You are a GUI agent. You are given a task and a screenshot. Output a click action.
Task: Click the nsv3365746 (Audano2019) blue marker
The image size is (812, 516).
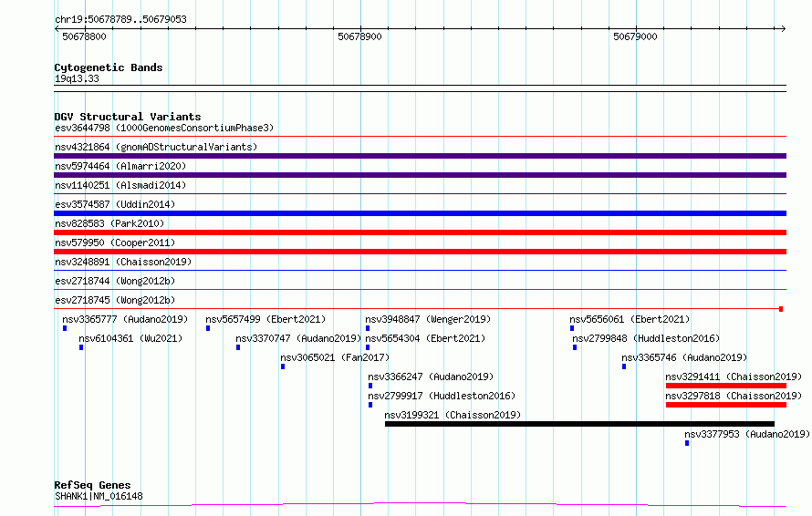(x=624, y=366)
